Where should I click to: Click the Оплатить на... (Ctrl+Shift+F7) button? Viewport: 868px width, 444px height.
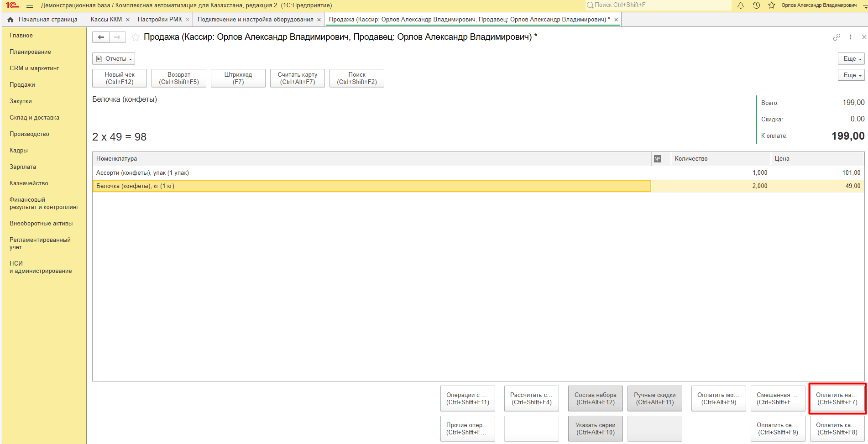[837, 398]
